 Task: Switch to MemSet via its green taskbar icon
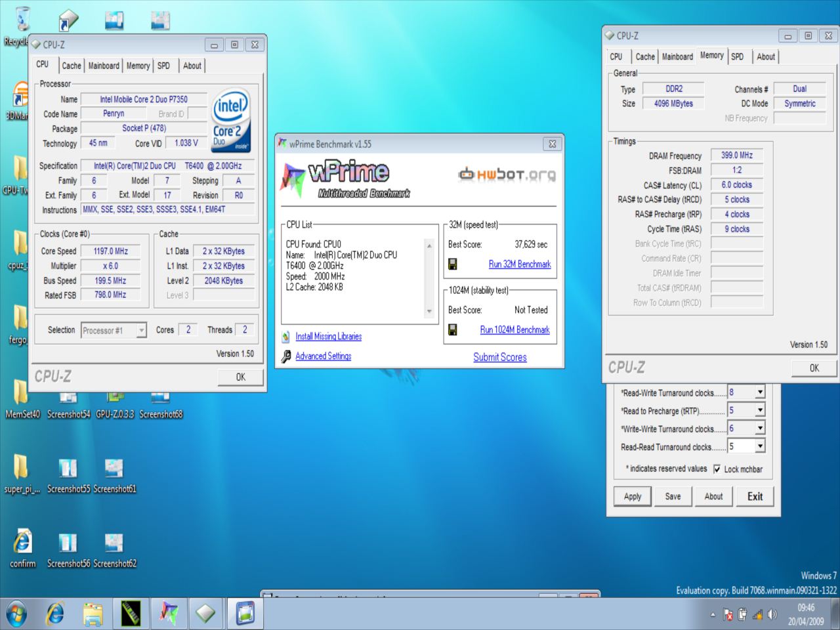coord(131,614)
